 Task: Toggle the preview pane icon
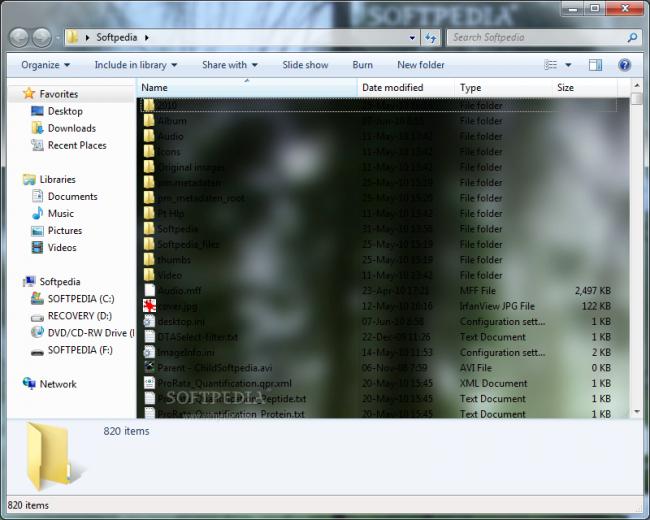pos(595,65)
